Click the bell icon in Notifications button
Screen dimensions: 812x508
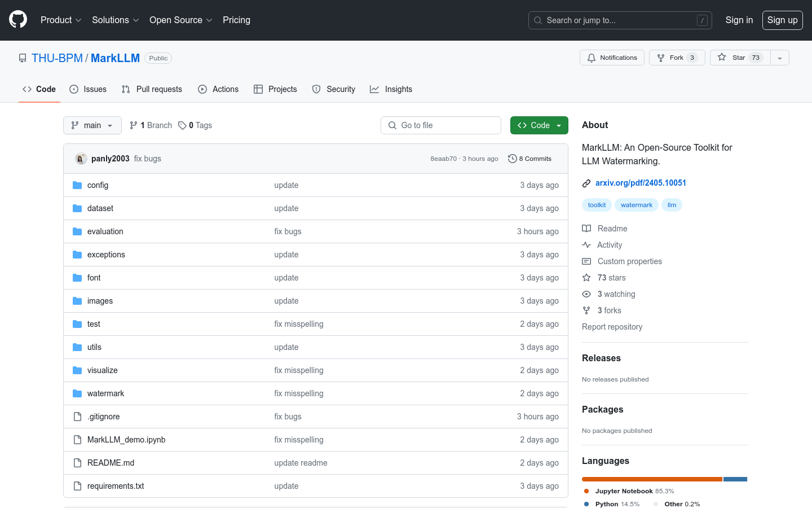(592, 58)
